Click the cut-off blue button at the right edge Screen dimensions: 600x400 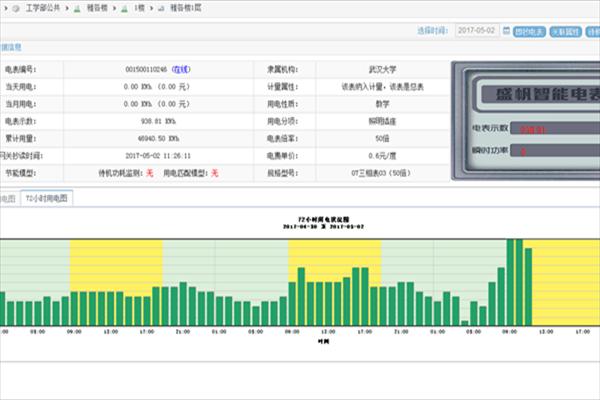point(594,31)
